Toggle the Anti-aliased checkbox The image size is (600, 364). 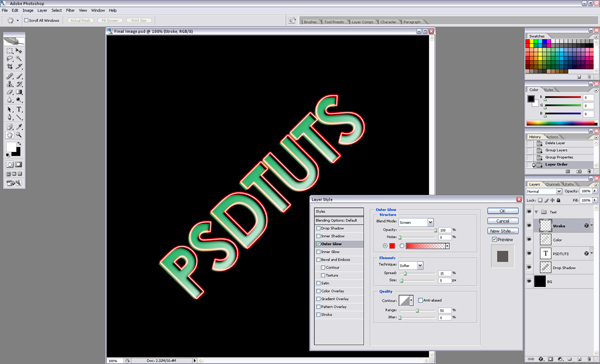tap(421, 300)
